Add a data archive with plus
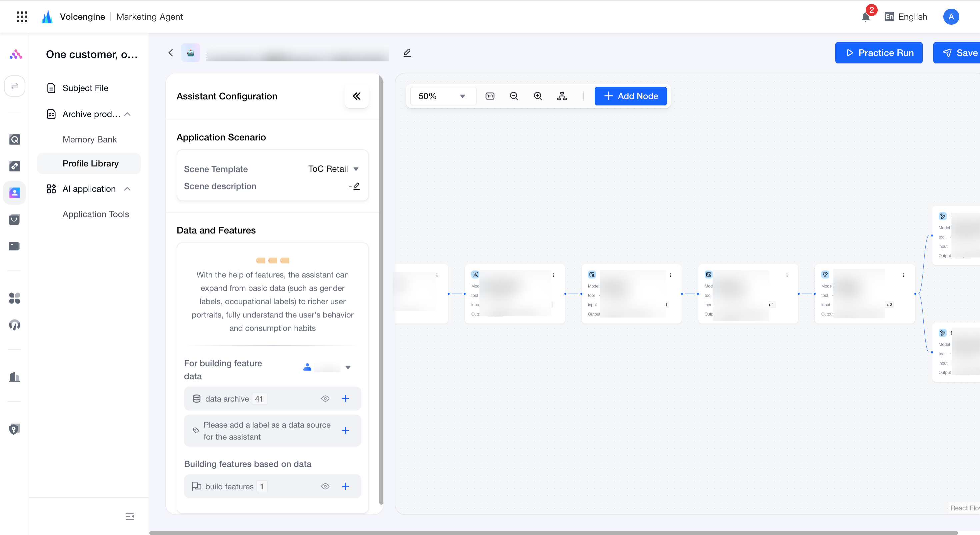This screenshot has height=535, width=980. pyautogui.click(x=345, y=399)
